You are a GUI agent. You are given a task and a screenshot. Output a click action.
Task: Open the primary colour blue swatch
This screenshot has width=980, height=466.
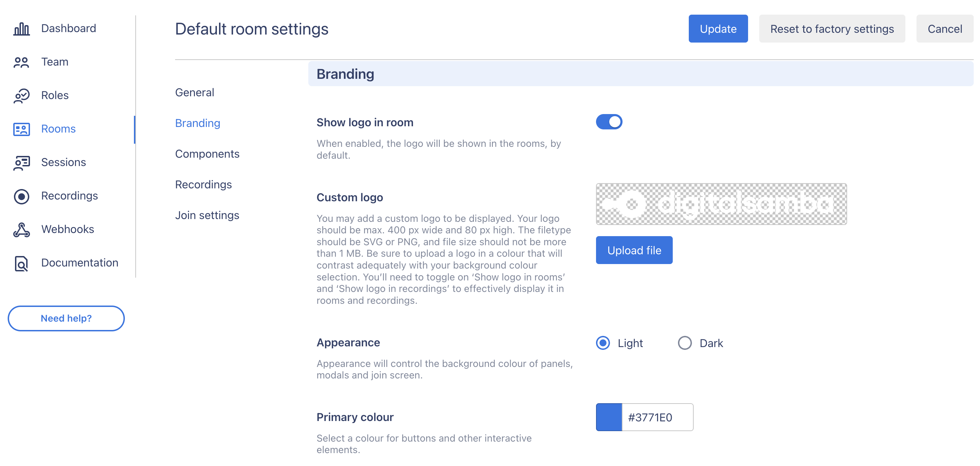(x=609, y=417)
